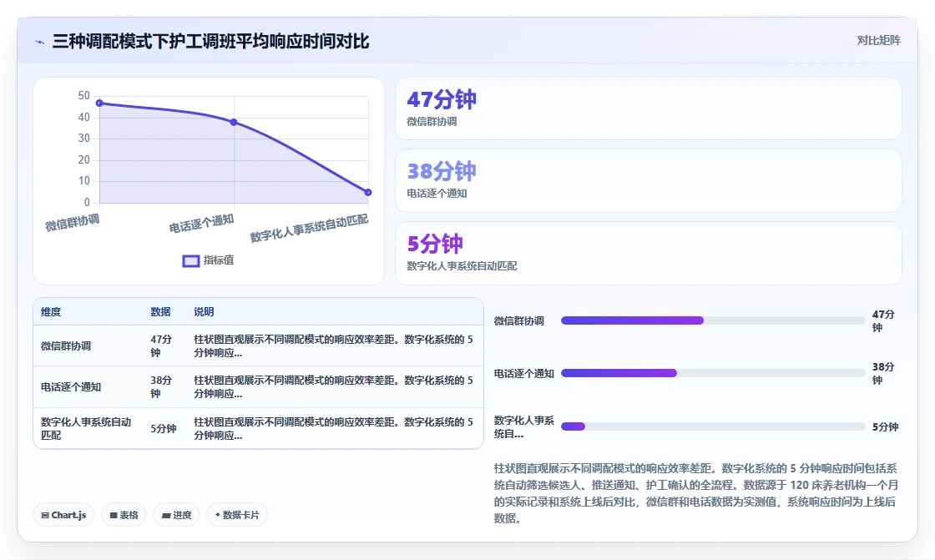Image resolution: width=935 pixels, height=560 pixels.
Task: Click the 数字化人事系统 progress bar
Action: coord(713,426)
